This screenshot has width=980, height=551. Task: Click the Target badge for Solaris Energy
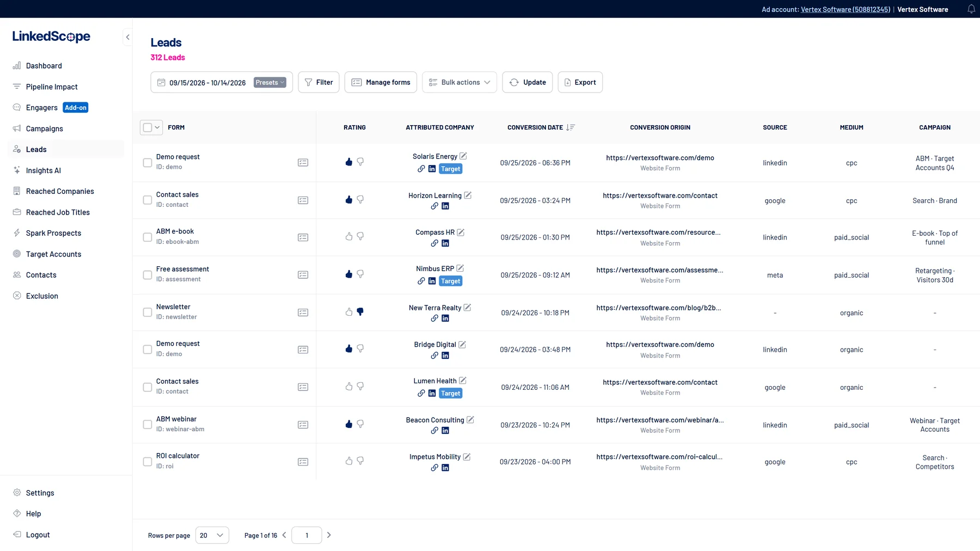pyautogui.click(x=451, y=169)
